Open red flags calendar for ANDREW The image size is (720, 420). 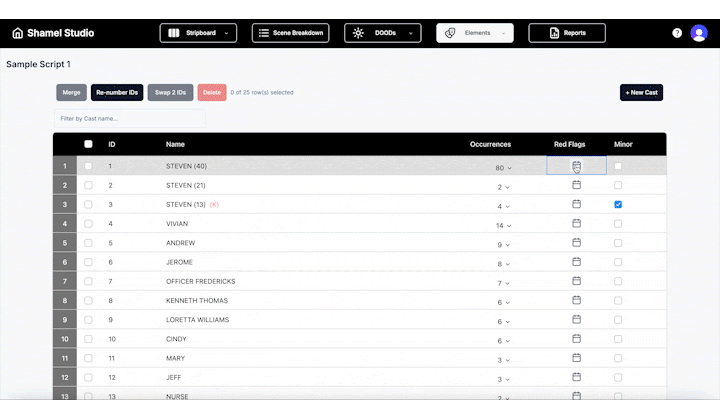click(x=576, y=242)
